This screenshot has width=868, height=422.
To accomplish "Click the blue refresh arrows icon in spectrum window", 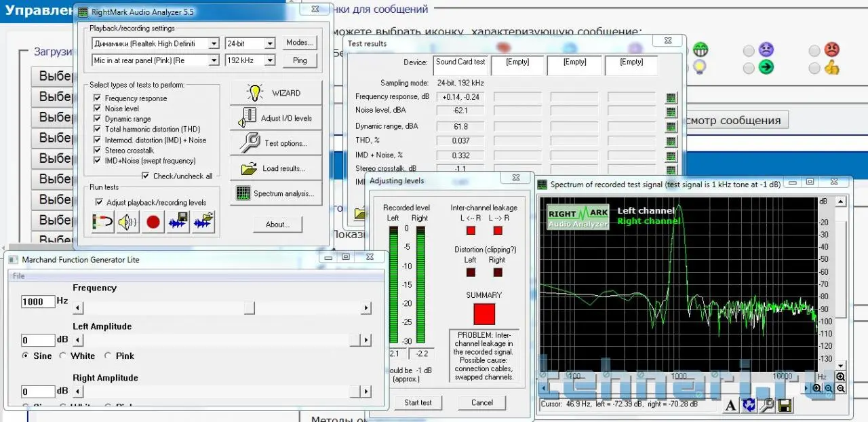I will click(x=749, y=406).
